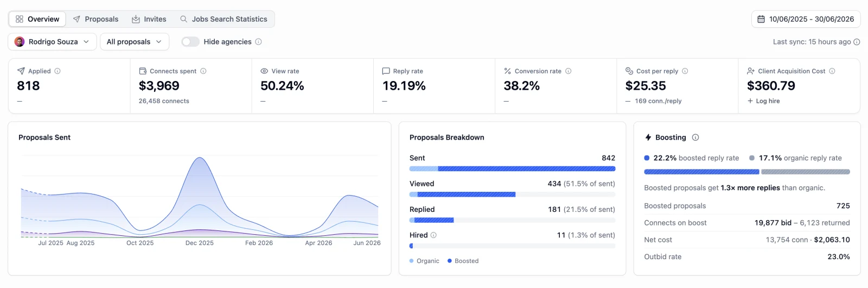Image resolution: width=868 pixels, height=288 pixels.
Task: Click info icon next to Applied
Action: [58, 71]
